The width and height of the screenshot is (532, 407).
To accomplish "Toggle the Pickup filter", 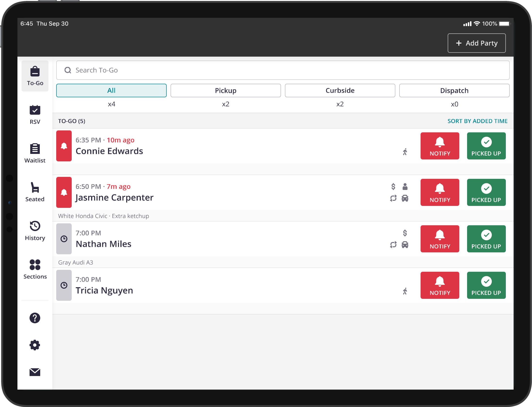I will pos(225,90).
